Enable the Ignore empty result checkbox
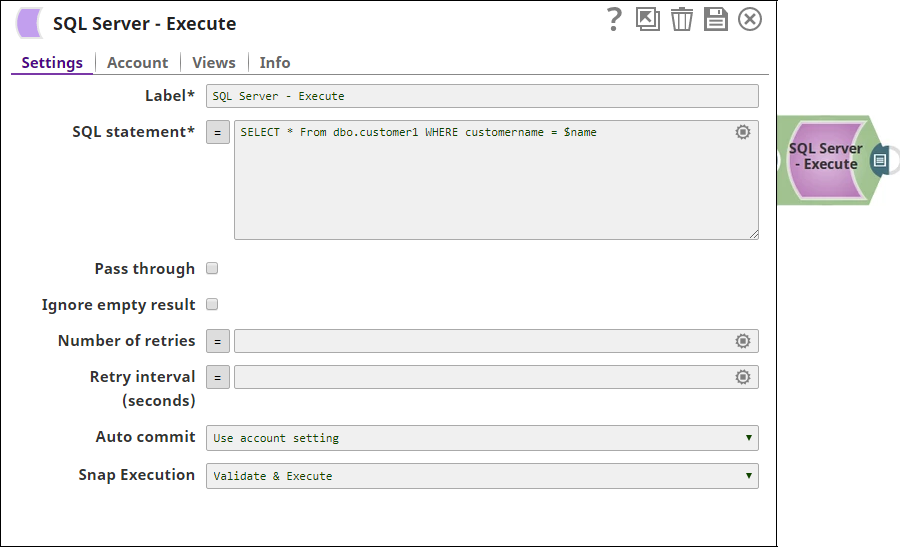 point(212,304)
